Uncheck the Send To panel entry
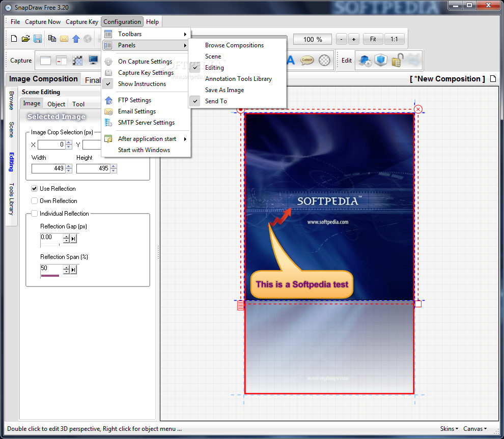Screen dimensions: 504x439 click(x=237, y=101)
